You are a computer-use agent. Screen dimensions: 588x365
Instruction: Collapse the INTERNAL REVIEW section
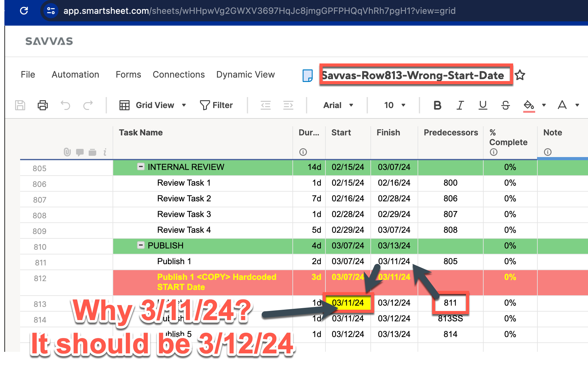pos(141,166)
